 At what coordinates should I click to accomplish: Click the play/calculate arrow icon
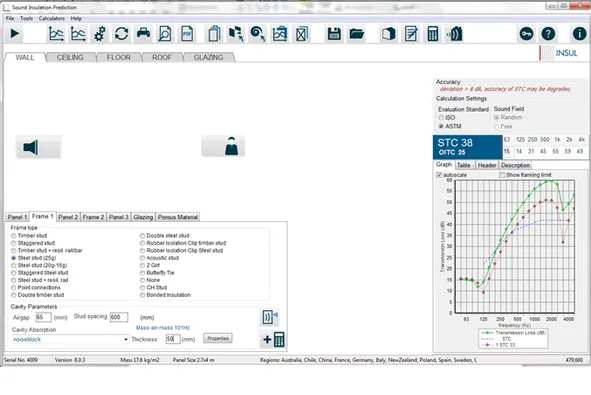[x=15, y=34]
